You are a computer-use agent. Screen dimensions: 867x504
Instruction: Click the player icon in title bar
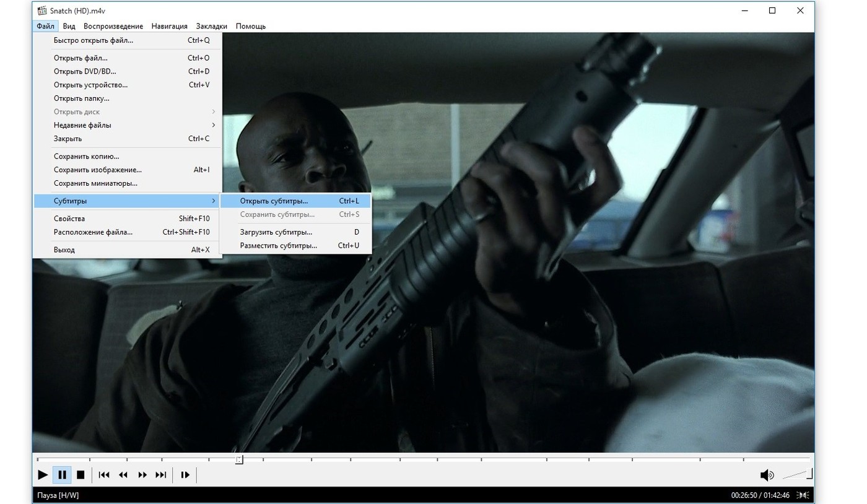tap(41, 11)
